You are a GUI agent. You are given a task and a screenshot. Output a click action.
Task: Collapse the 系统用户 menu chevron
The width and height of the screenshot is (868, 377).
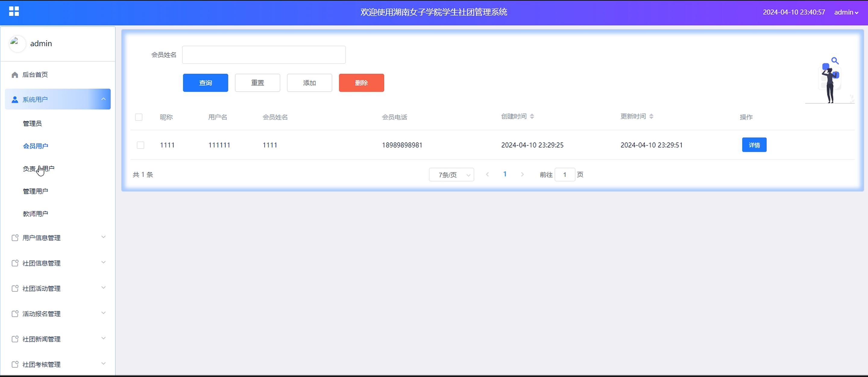coord(103,99)
